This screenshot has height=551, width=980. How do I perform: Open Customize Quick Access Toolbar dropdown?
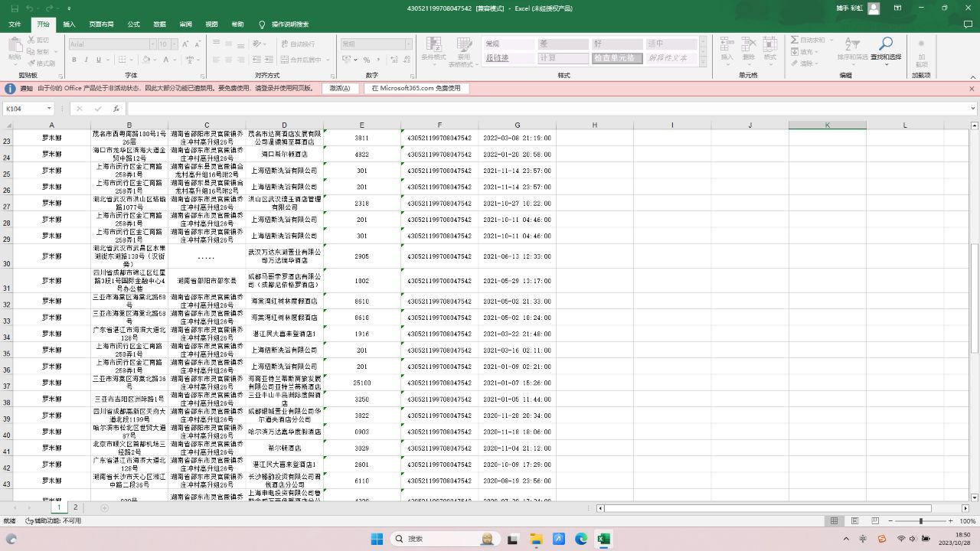coord(70,8)
